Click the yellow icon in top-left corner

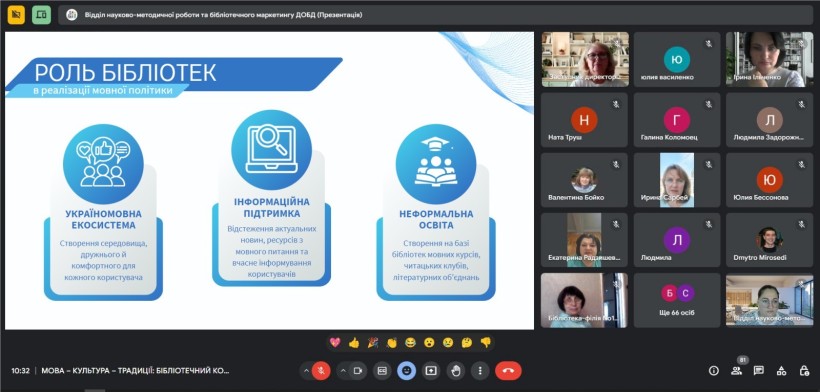point(16,15)
